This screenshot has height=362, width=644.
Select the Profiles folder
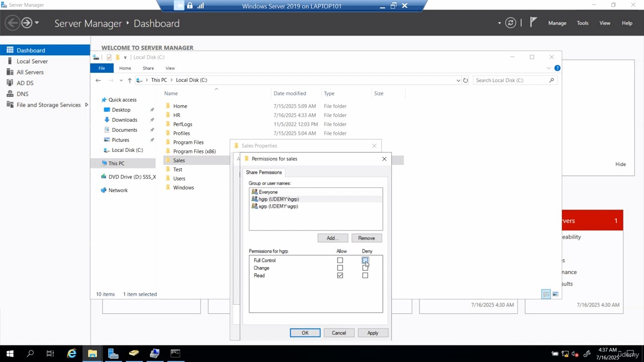(x=182, y=133)
